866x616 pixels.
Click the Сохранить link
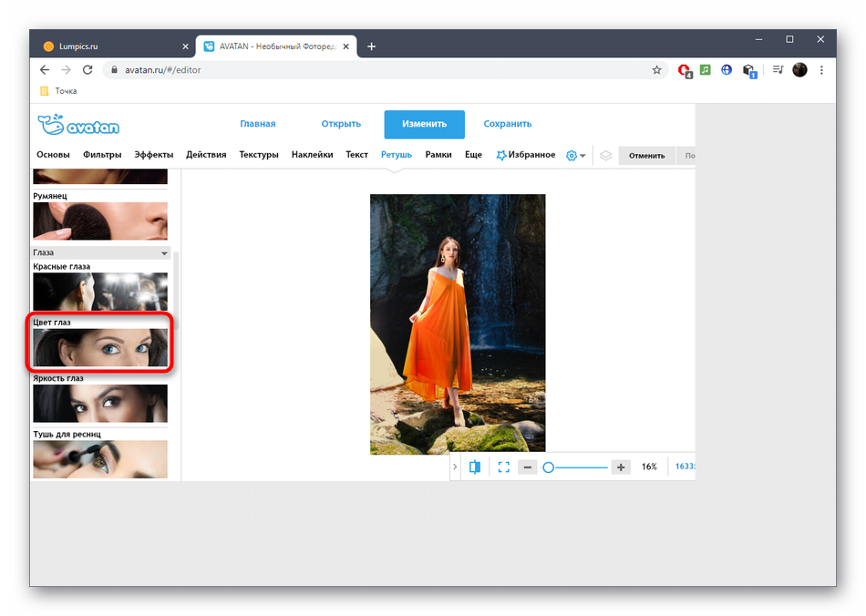tap(507, 124)
